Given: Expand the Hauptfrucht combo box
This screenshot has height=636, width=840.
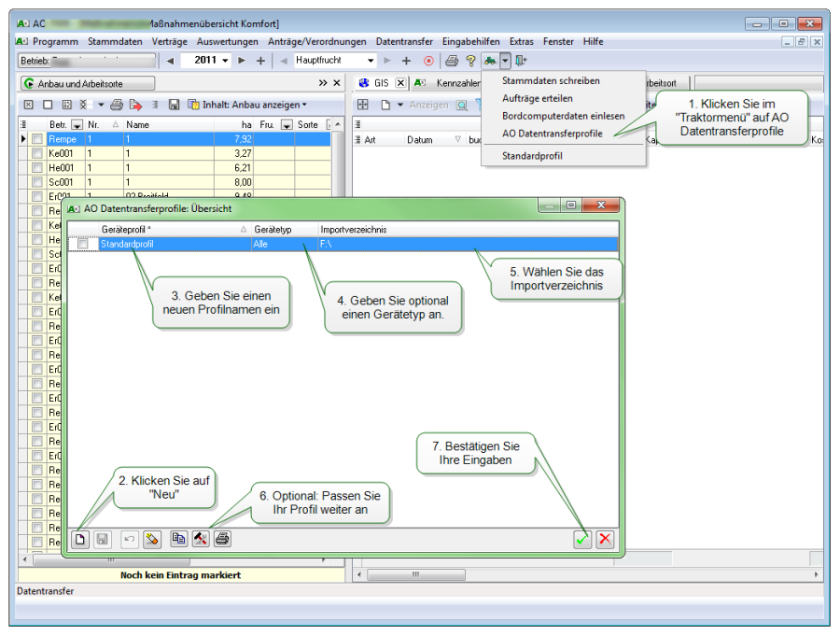Looking at the screenshot, I should click(x=371, y=61).
